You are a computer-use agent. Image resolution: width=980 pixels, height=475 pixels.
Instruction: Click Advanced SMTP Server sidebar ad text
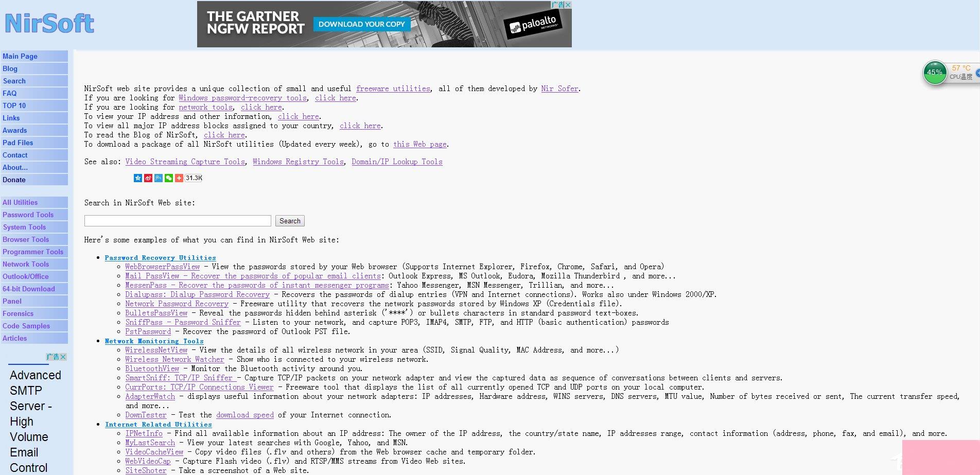pos(36,421)
